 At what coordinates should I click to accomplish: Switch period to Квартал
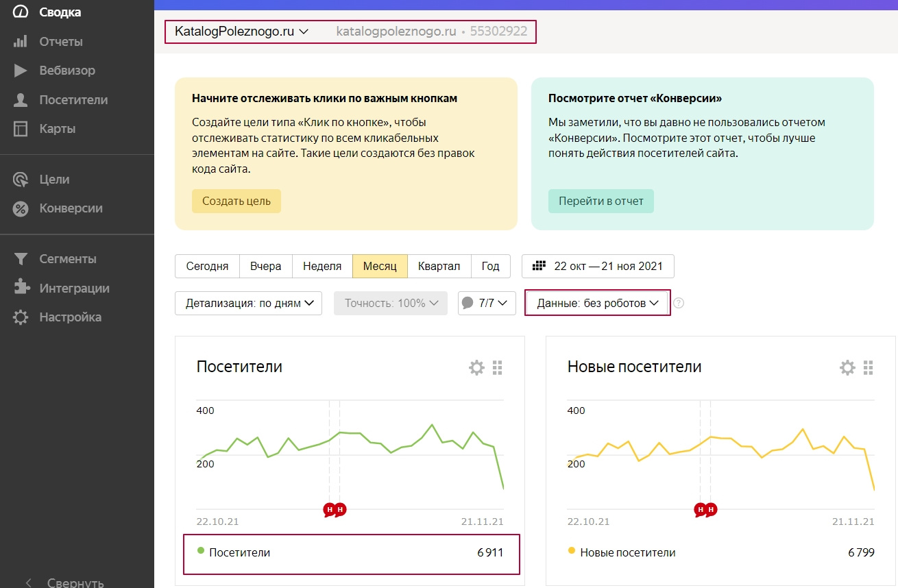[439, 266]
